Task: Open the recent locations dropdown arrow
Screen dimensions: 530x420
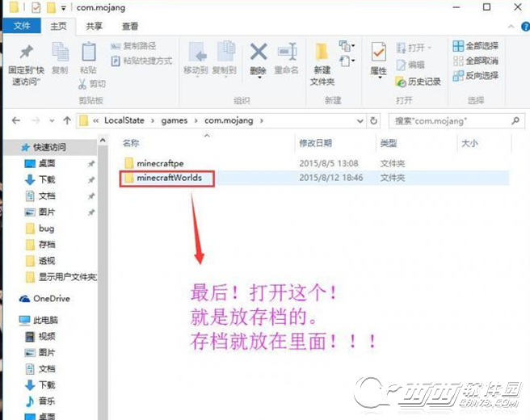Action: (52, 120)
